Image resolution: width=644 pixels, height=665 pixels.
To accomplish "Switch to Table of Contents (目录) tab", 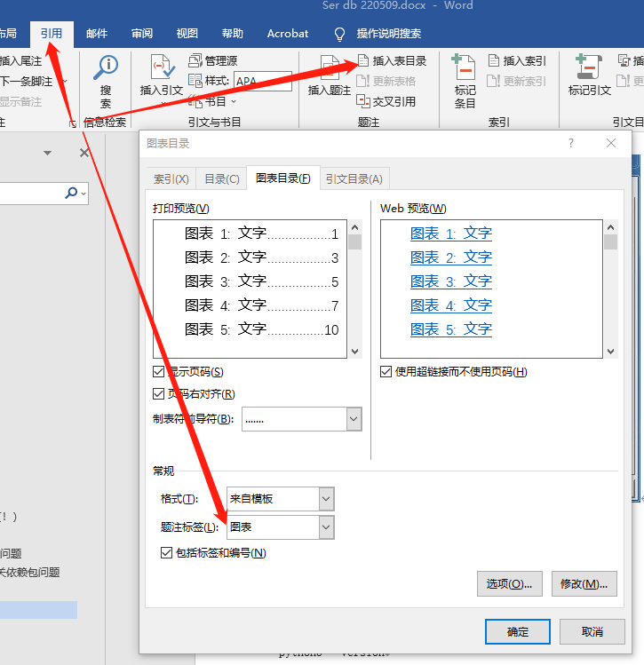I will click(222, 179).
